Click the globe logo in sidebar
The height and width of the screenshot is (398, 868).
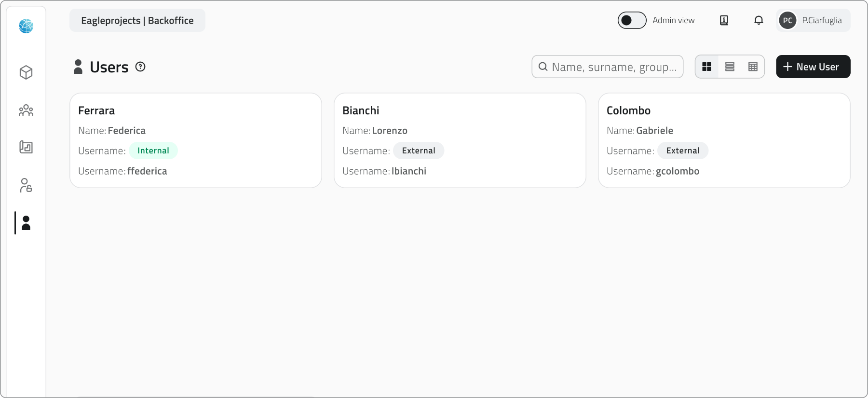pos(26,26)
